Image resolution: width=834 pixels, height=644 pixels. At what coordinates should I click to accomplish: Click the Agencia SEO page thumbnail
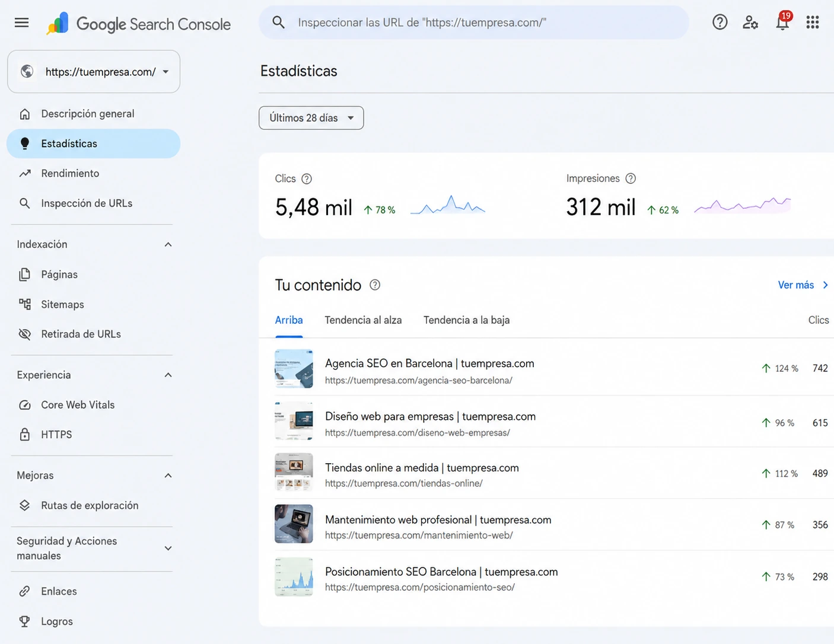pos(294,369)
